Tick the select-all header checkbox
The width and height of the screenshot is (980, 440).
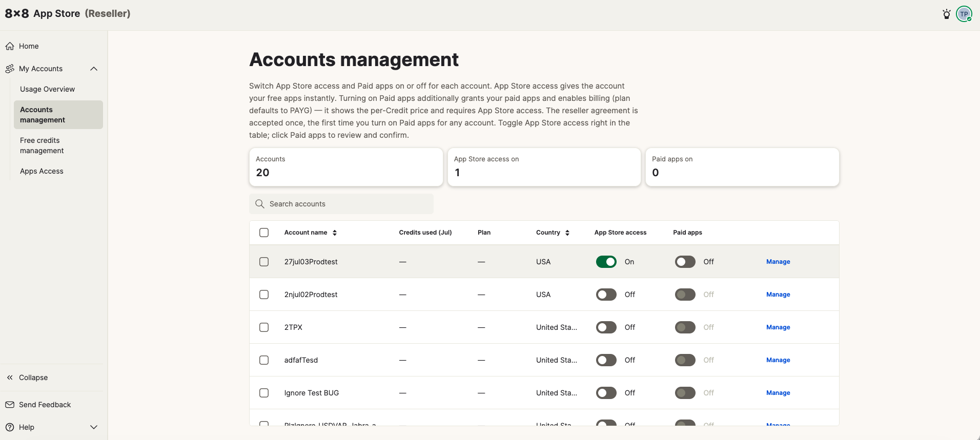[x=264, y=233]
